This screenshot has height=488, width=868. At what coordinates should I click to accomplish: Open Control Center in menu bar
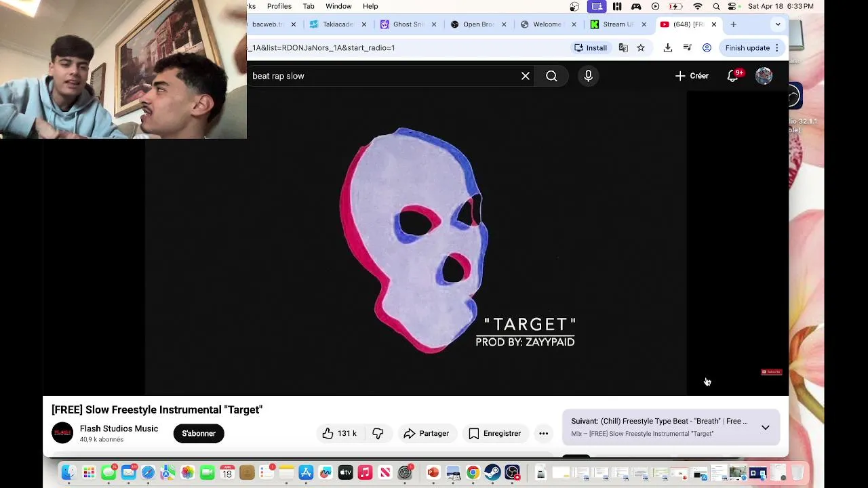(x=732, y=6)
